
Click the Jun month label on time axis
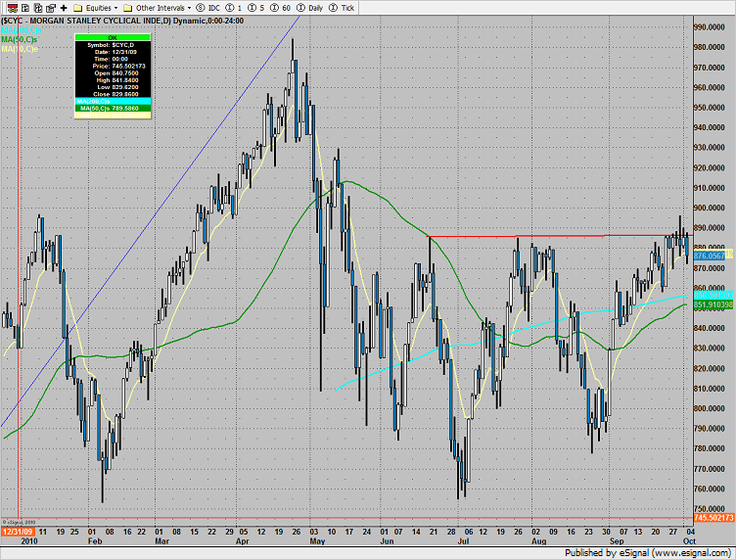[x=387, y=541]
